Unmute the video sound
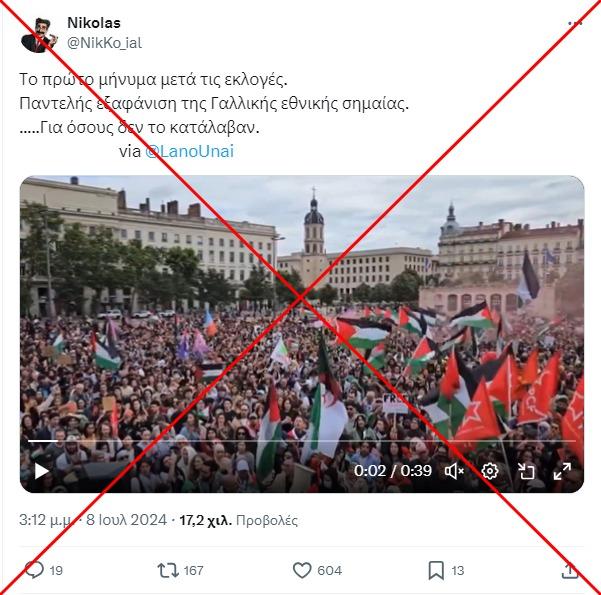The image size is (601, 595). [454, 471]
